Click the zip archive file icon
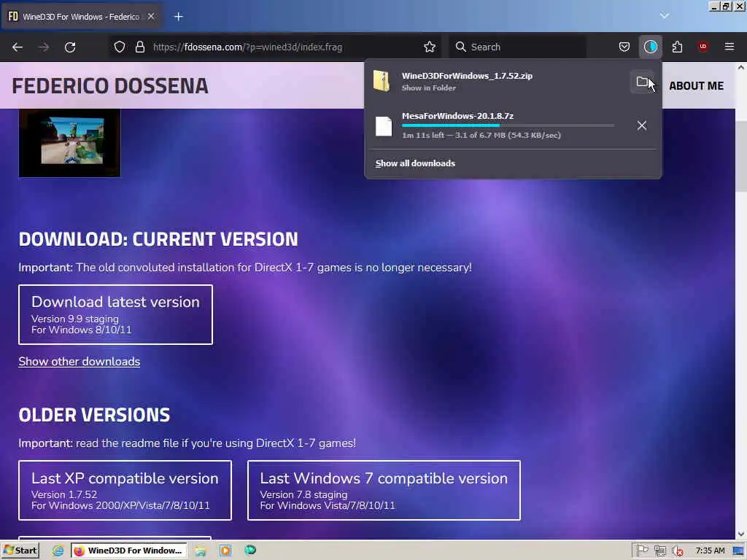The image size is (747, 560). click(382, 81)
